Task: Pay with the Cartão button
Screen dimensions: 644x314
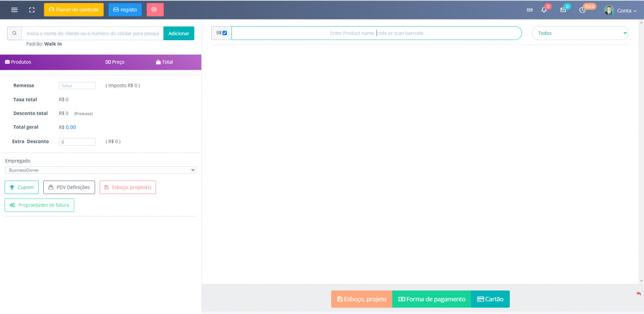Action: (x=490, y=299)
